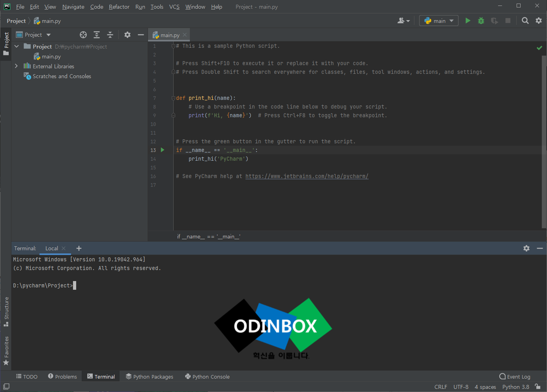Hide the Terminal tool window
This screenshot has height=392, width=547.
(540, 248)
